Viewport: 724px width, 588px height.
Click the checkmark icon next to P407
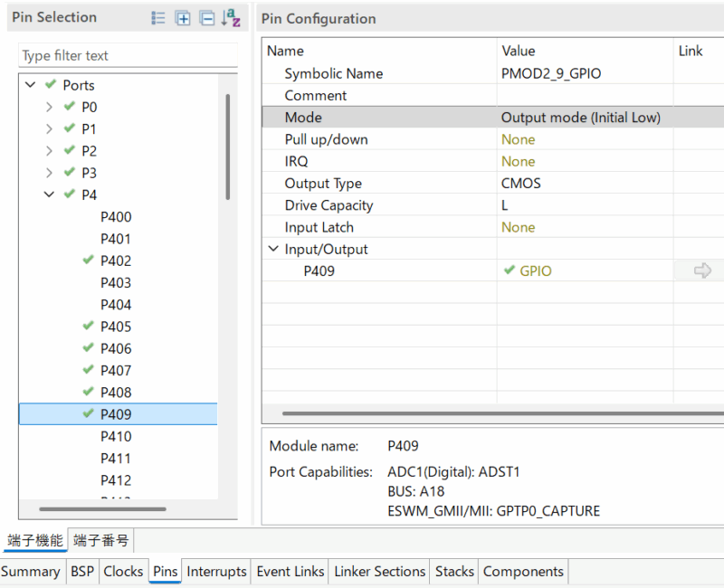point(87,370)
